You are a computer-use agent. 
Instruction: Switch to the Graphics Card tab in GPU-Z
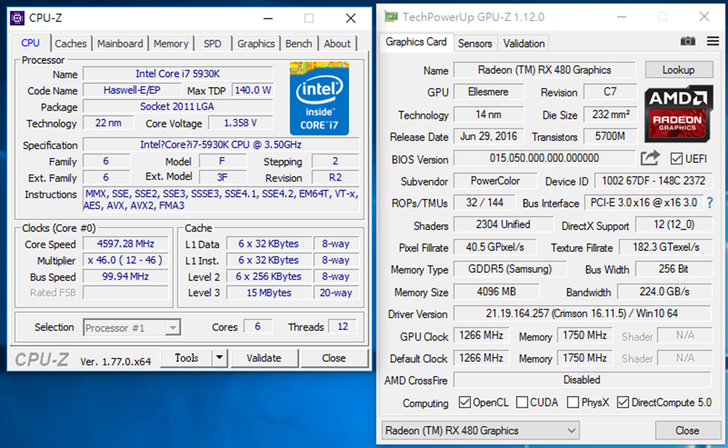click(416, 42)
